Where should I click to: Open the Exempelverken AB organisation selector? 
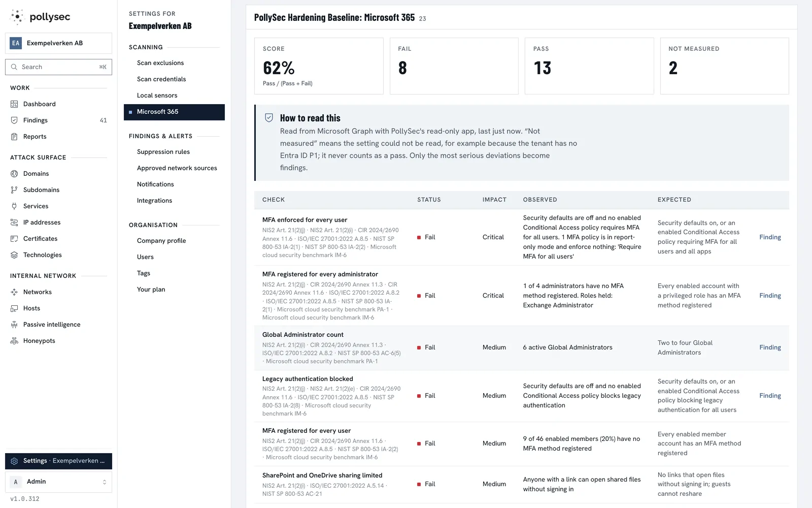[58, 43]
